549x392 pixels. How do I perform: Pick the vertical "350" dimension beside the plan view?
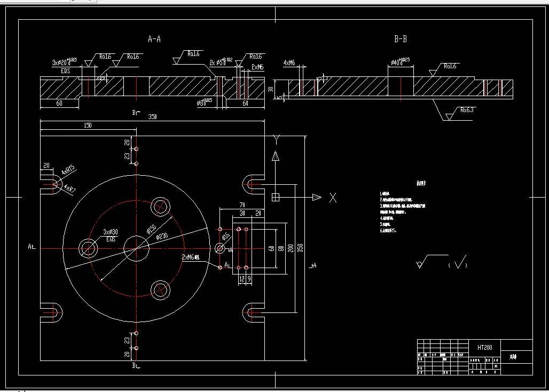(x=301, y=248)
